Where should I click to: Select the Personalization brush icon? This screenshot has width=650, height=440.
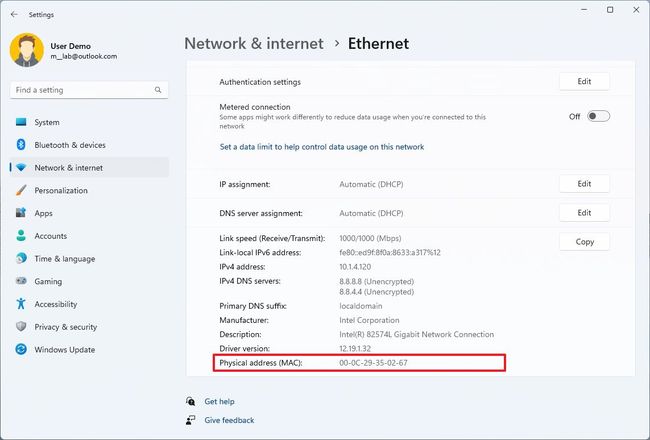pyautogui.click(x=21, y=190)
